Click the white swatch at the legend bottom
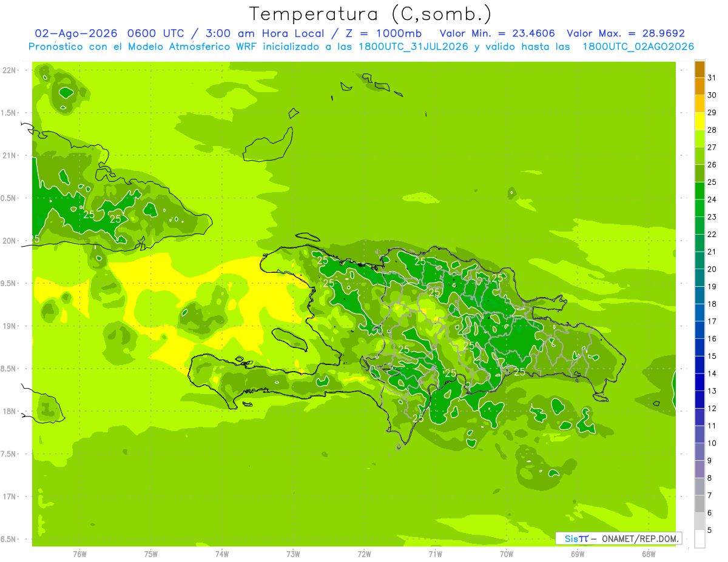728x562 pixels. (x=699, y=539)
